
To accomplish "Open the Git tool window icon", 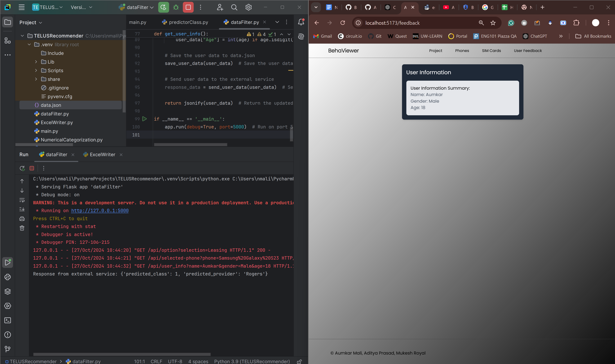I will coord(8,349).
